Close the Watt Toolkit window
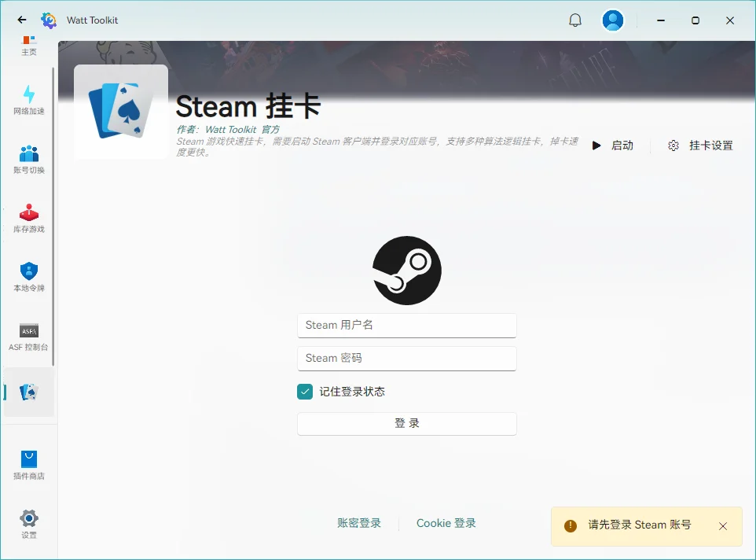The width and height of the screenshot is (756, 560). pyautogui.click(x=730, y=20)
